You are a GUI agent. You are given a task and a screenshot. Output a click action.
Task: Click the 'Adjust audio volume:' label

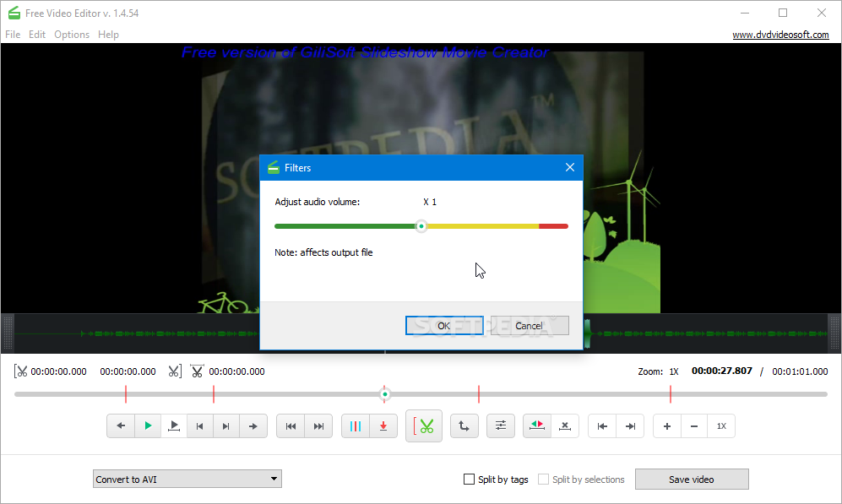pos(318,202)
